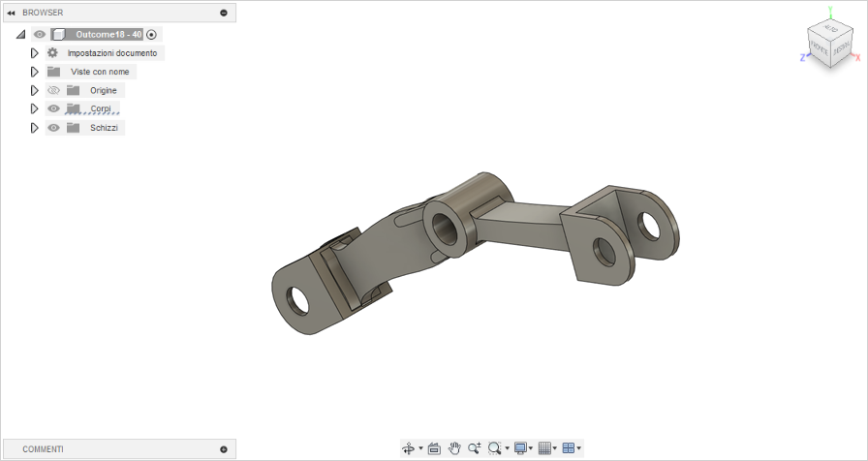
Task: Open the Viewports dropdown arrow
Action: click(579, 448)
